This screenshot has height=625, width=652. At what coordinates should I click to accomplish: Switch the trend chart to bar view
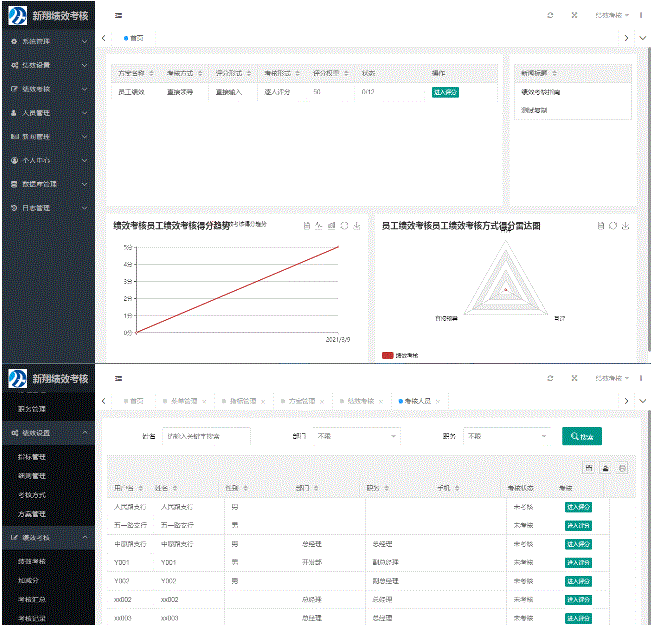(x=332, y=226)
